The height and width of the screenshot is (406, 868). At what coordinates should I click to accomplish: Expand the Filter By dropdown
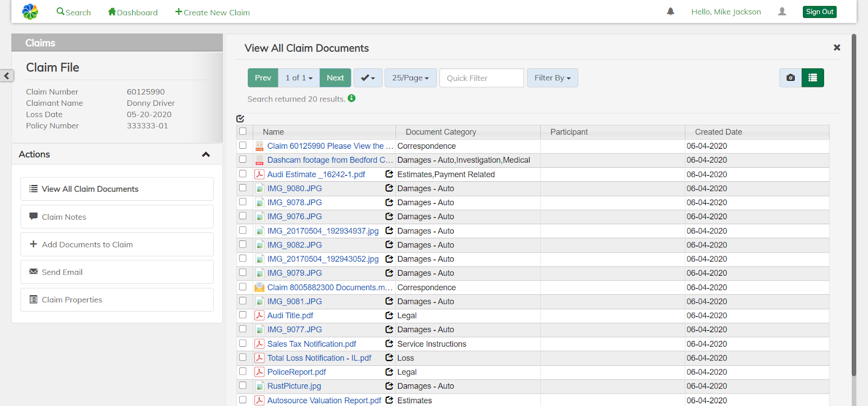tap(552, 78)
